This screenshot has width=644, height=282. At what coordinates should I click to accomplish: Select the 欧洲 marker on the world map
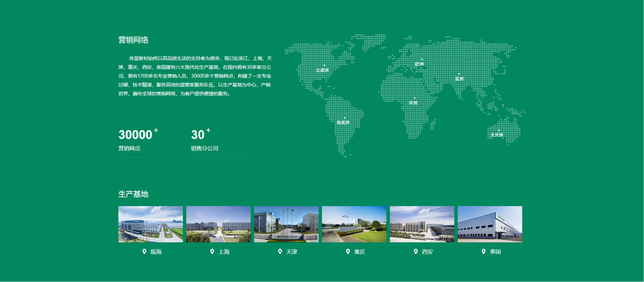(422, 60)
